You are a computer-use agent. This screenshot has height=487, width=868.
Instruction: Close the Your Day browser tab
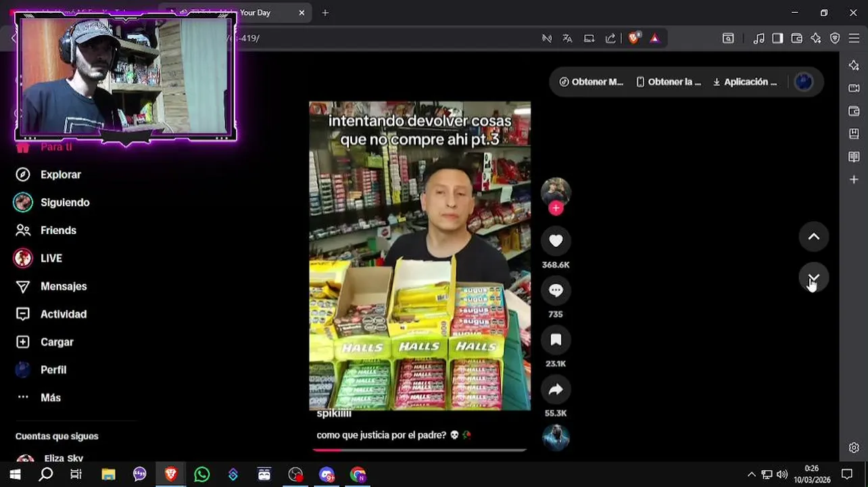[302, 13]
